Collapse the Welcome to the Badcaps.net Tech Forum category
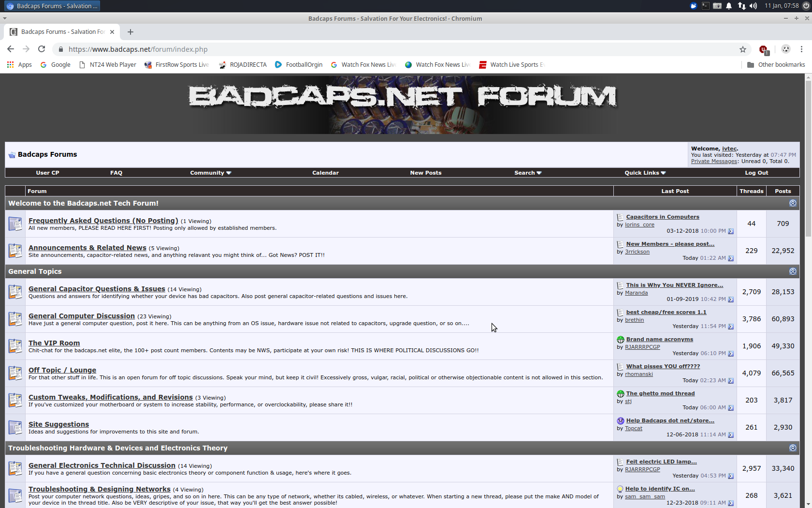812x508 pixels. (x=793, y=203)
